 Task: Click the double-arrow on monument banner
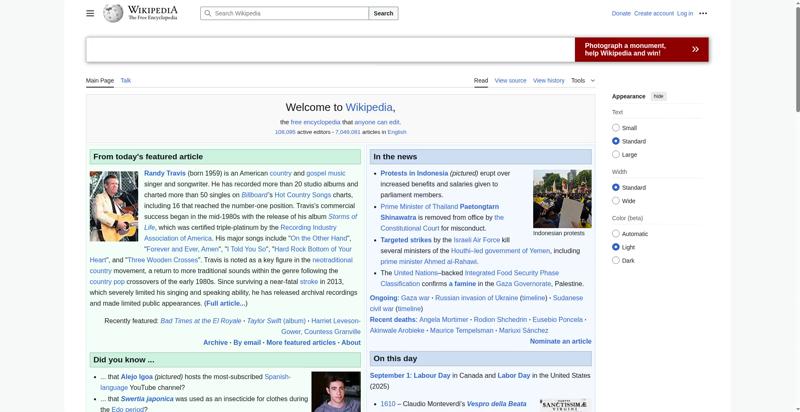pos(695,49)
